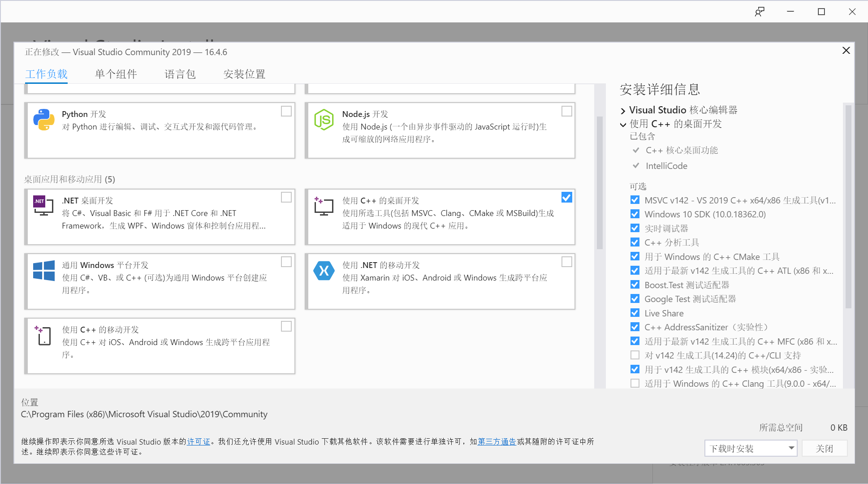Collapse the 使用 C++ 的桌面开发 section
The height and width of the screenshot is (484, 868).
[623, 125]
